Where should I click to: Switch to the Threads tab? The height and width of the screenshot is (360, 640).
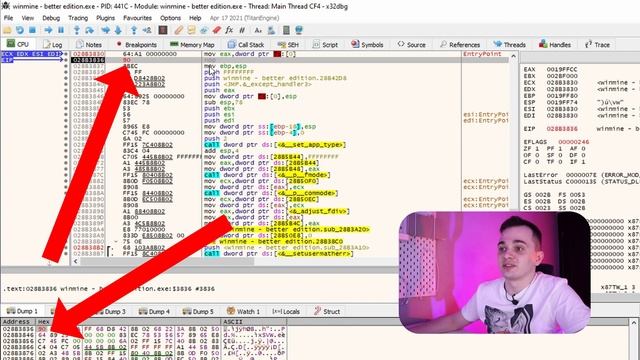(x=509, y=44)
